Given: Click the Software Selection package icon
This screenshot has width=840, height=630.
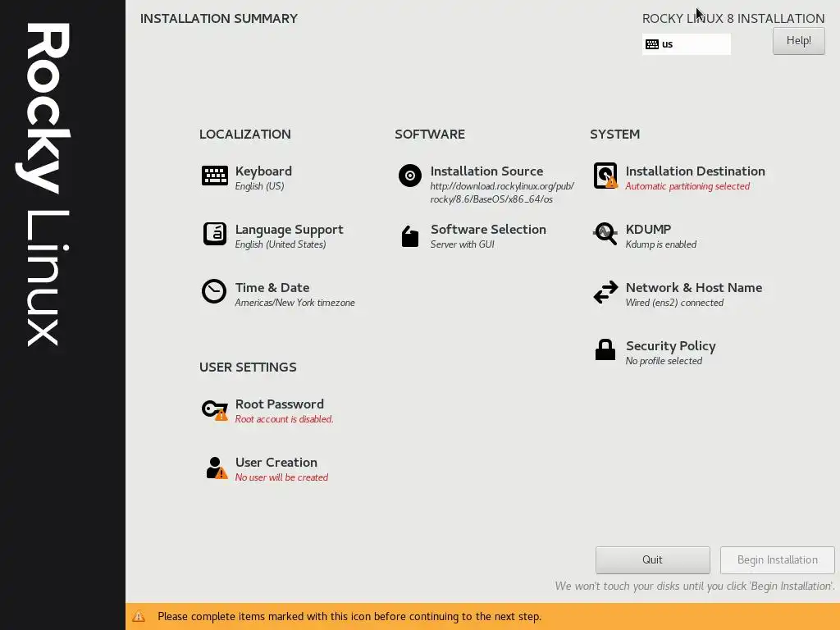Looking at the screenshot, I should [410, 236].
